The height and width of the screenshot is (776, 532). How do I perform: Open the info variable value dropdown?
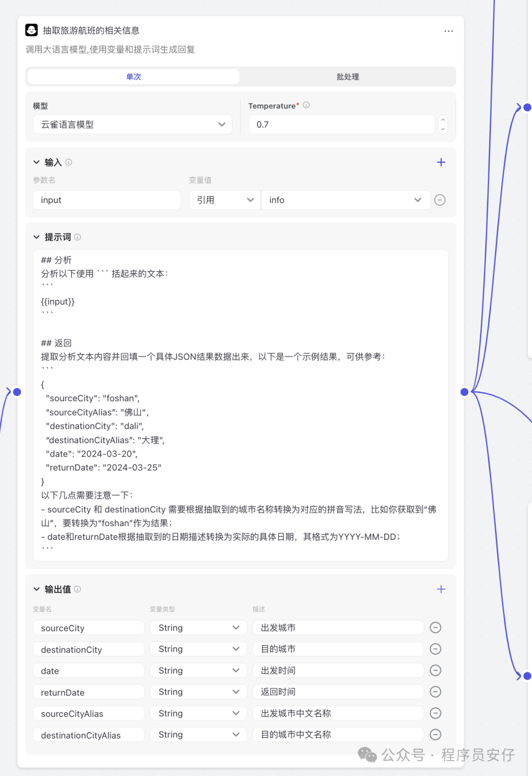[x=346, y=200]
